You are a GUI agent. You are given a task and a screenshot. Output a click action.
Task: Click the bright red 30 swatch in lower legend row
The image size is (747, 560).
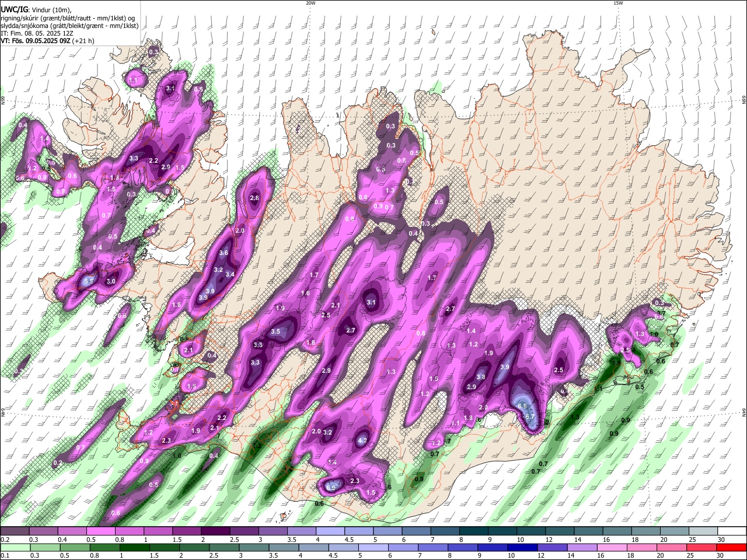pos(732,547)
